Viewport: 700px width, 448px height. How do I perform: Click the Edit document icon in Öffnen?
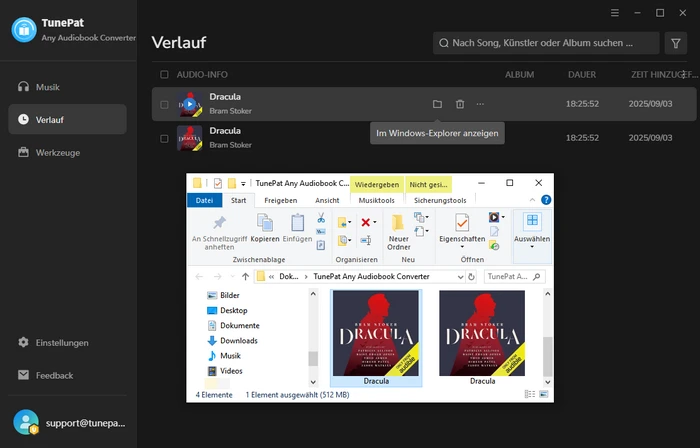(x=494, y=231)
